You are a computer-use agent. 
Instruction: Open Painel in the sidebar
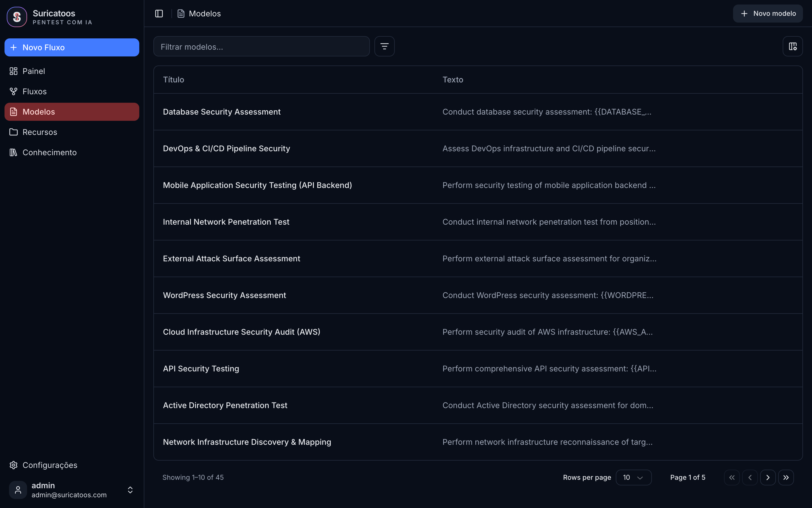(x=72, y=71)
